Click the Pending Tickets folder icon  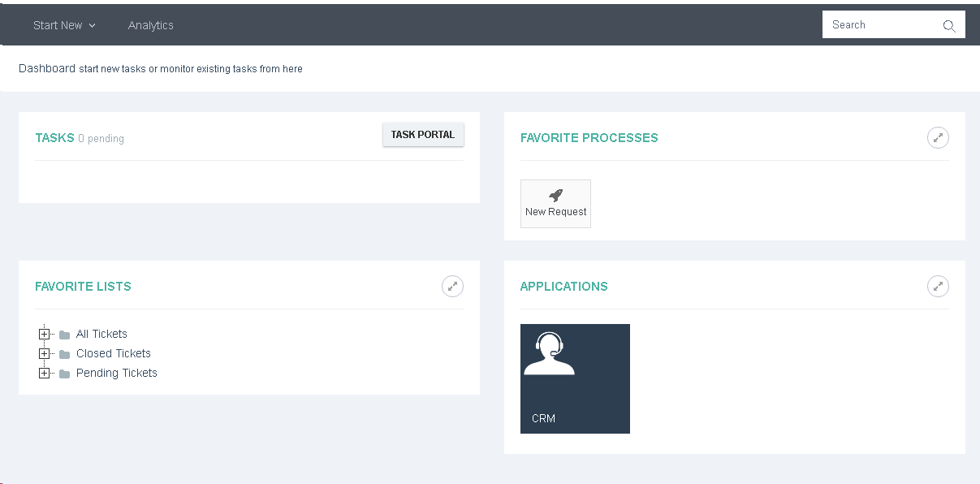[x=64, y=374]
